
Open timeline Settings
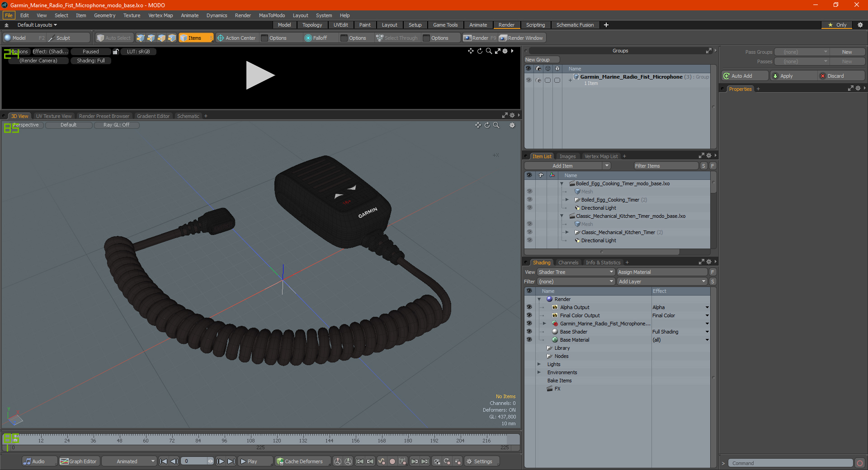click(482, 461)
